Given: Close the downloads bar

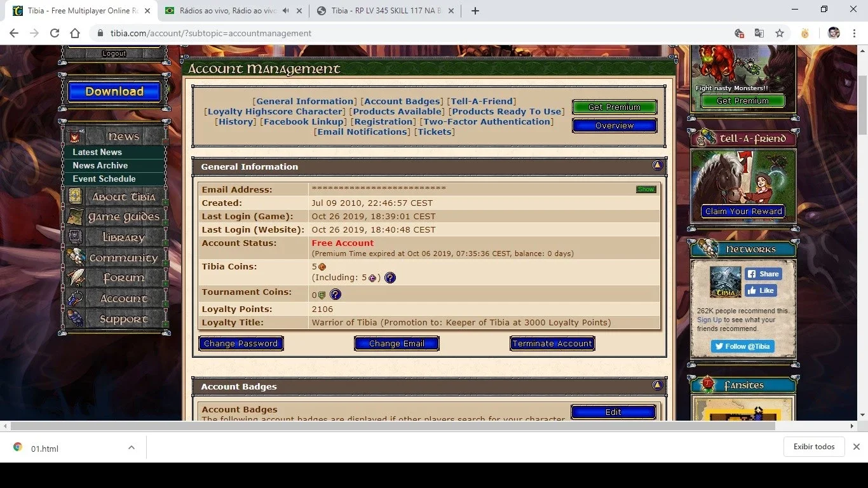Looking at the screenshot, I should coord(856,447).
